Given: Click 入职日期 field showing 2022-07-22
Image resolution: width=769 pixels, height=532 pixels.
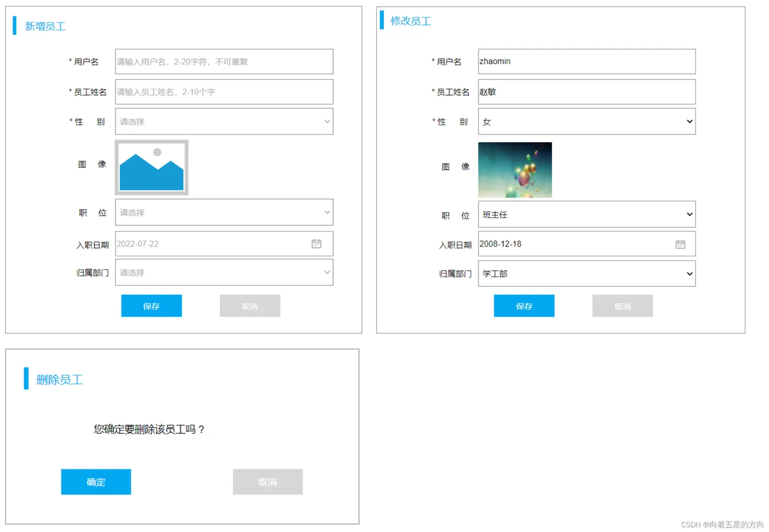Looking at the screenshot, I should [x=224, y=244].
